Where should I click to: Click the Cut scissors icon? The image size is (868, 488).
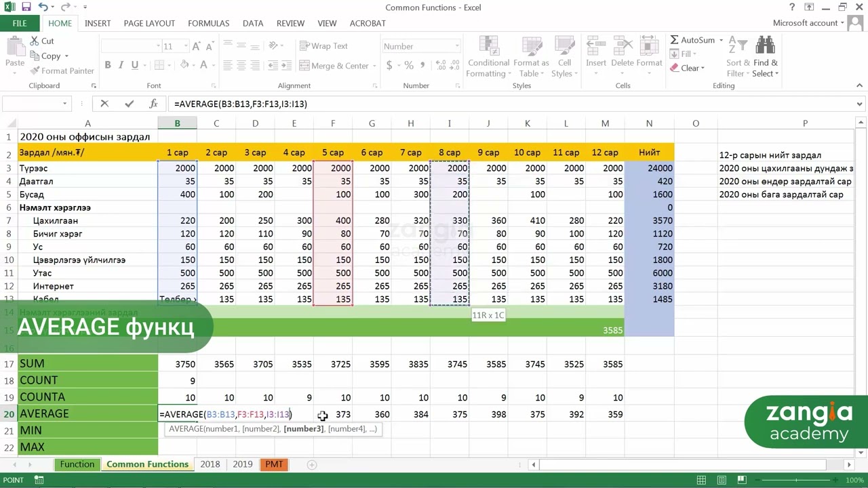click(34, 41)
